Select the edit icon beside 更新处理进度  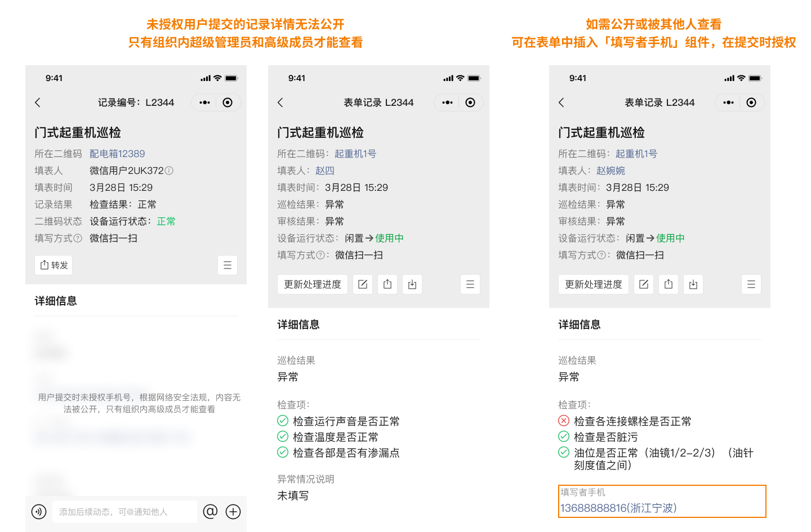click(362, 284)
